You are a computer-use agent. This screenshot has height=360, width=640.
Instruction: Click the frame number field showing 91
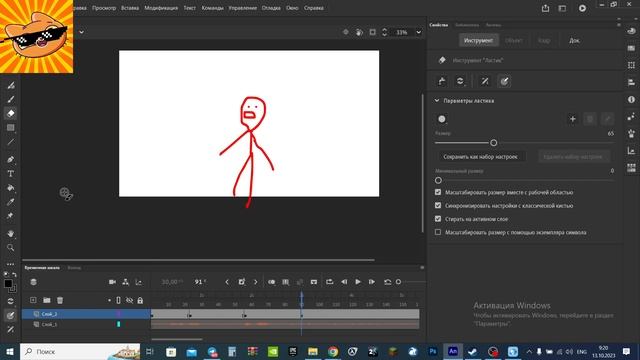(x=200, y=282)
